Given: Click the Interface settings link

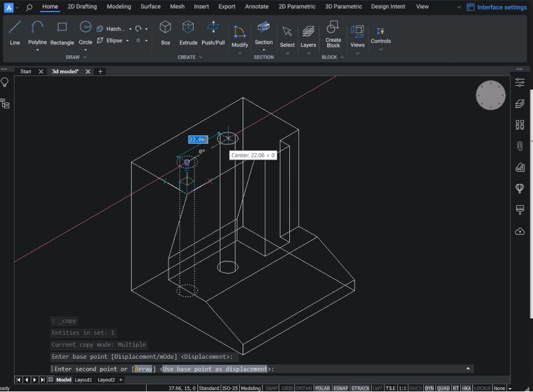Looking at the screenshot, I should pyautogui.click(x=502, y=6).
